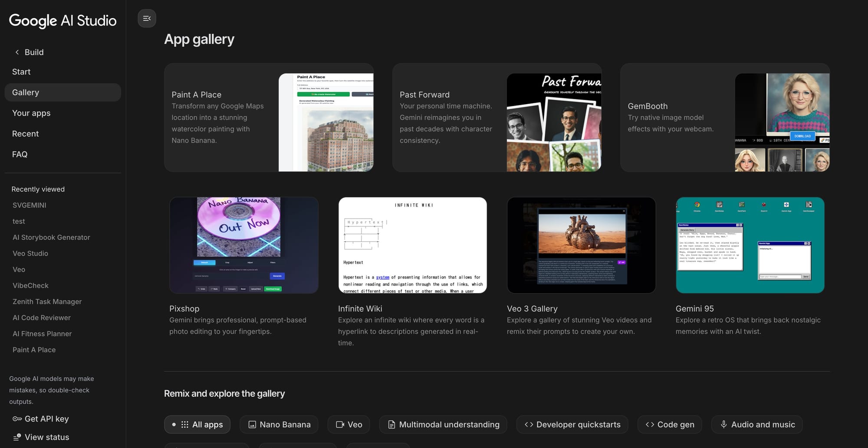Open the Start section in the sidebar
The height and width of the screenshot is (448, 868).
tap(21, 72)
